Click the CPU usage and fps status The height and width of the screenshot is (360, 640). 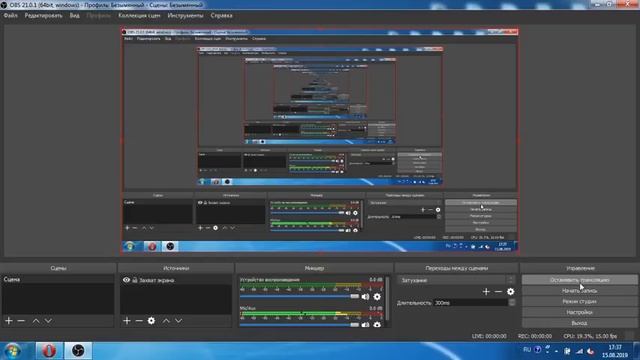pos(590,336)
